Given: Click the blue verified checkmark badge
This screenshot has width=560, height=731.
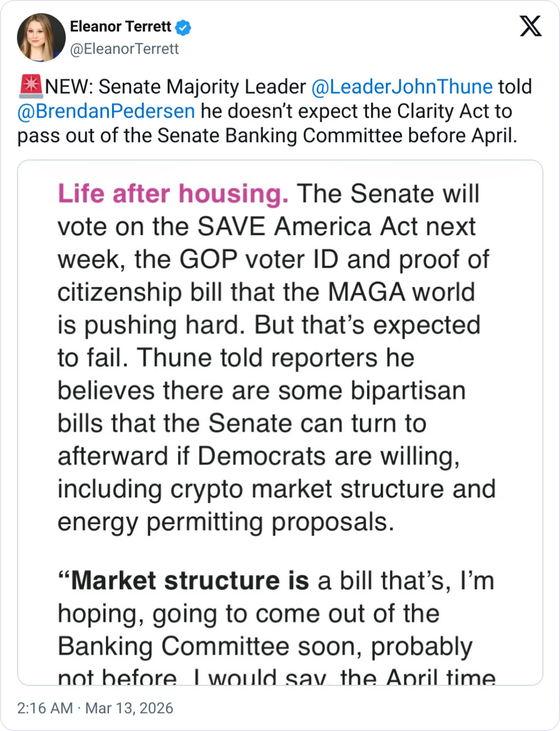Looking at the screenshot, I should 183,27.
